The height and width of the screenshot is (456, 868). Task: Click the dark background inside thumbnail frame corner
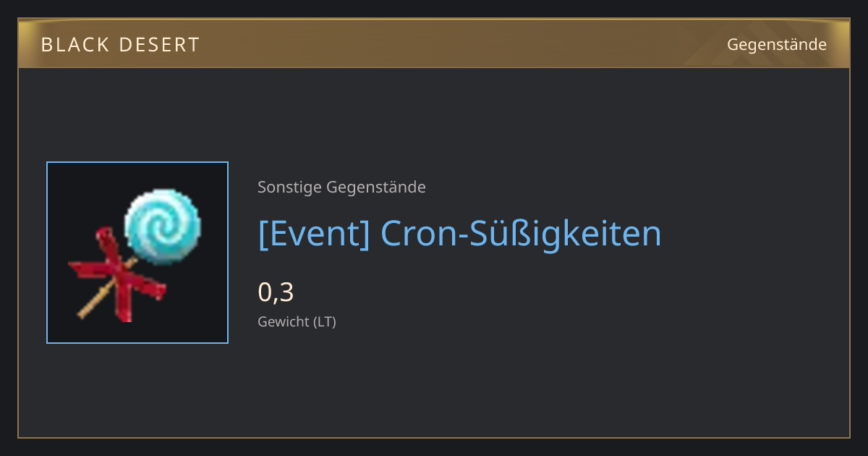pyautogui.click(x=61, y=177)
